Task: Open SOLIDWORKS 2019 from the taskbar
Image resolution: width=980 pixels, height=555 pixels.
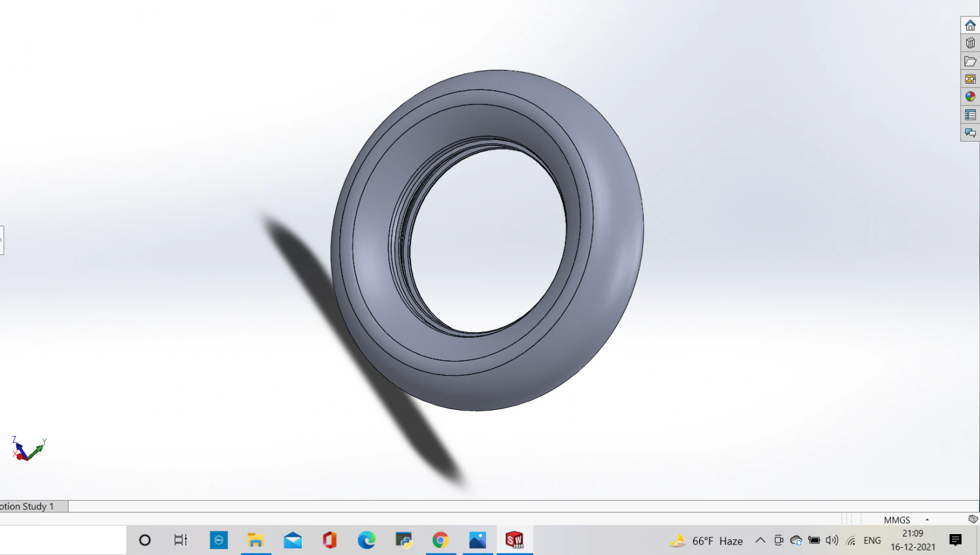Action: [514, 540]
